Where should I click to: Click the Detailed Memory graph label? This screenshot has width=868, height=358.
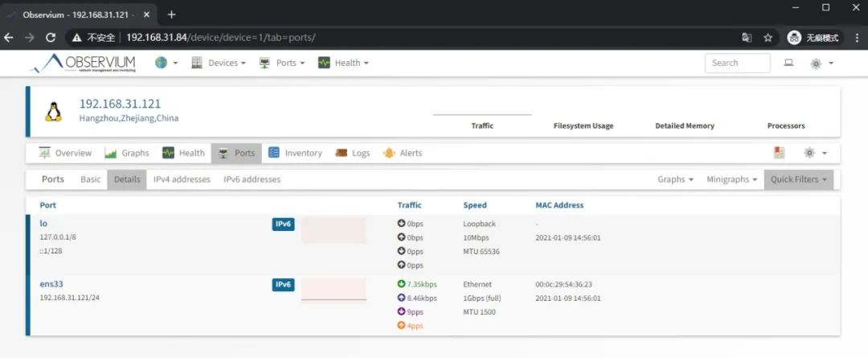click(x=685, y=126)
